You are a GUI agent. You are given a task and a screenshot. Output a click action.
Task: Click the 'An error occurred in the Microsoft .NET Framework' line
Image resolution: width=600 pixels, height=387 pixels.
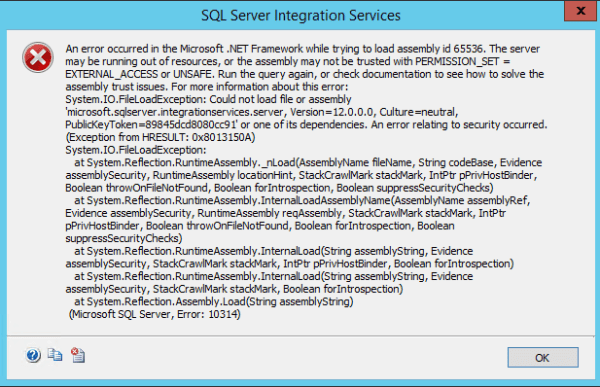[x=302, y=49]
